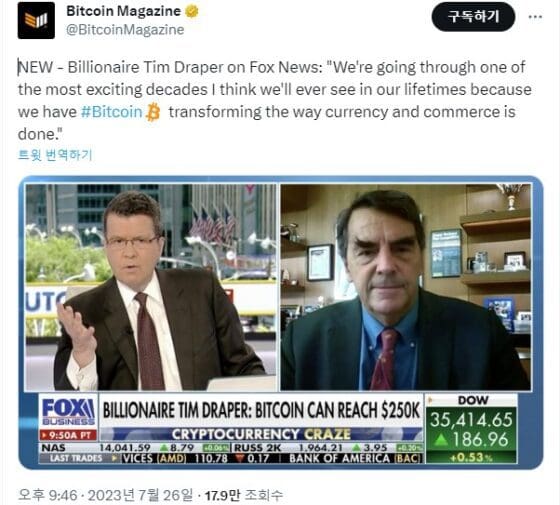This screenshot has height=505, width=560.
Task: Open the @BitcoinMagazine handle
Action: tap(125, 29)
